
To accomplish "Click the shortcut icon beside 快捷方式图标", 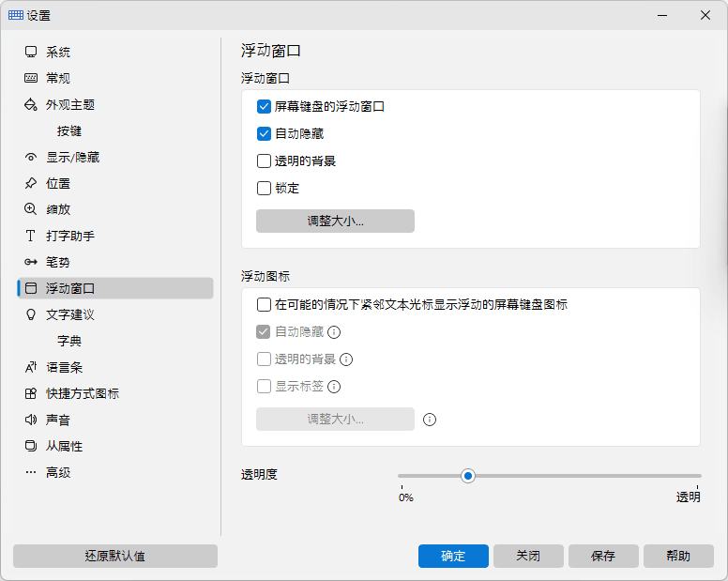I will (31, 394).
